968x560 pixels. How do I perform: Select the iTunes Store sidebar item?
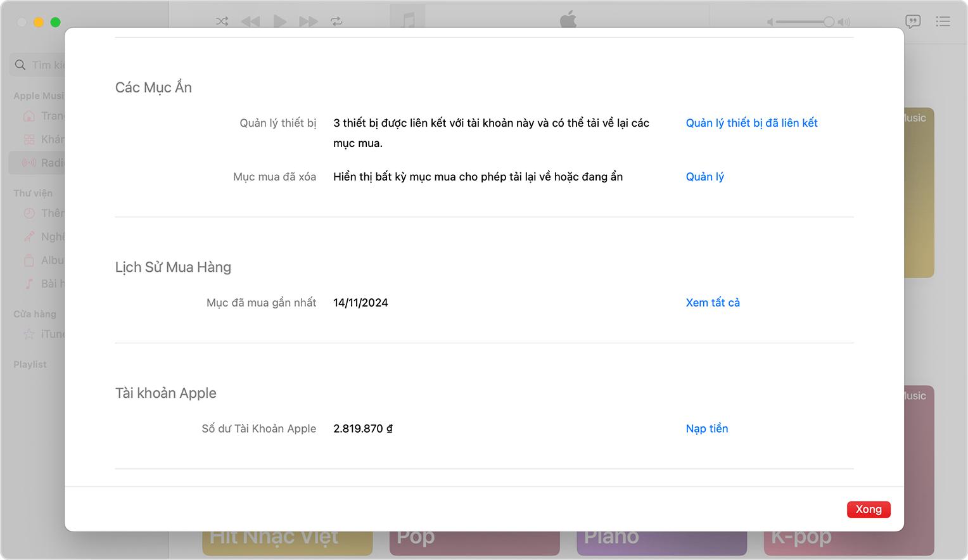tap(44, 334)
